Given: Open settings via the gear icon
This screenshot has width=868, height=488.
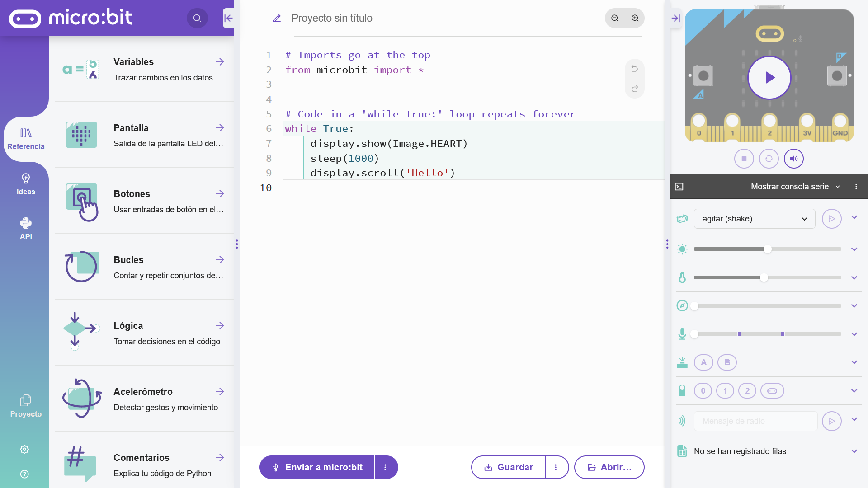Looking at the screenshot, I should click(x=24, y=449).
